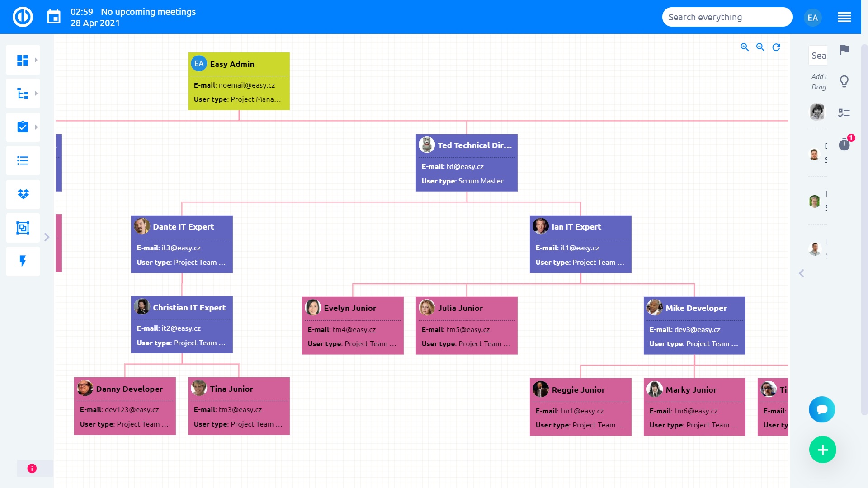The image size is (868, 488).
Task: Click the lightbulb icon on the right panel
Action: tap(844, 81)
